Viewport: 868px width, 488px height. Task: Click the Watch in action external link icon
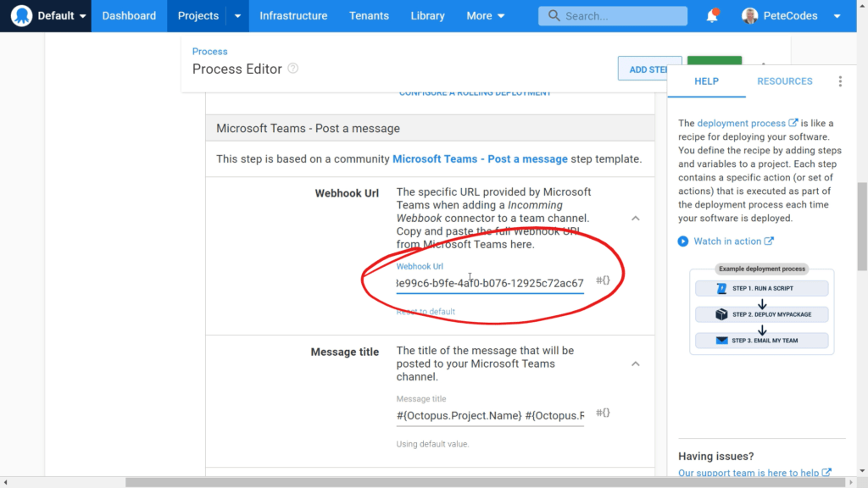coord(769,241)
